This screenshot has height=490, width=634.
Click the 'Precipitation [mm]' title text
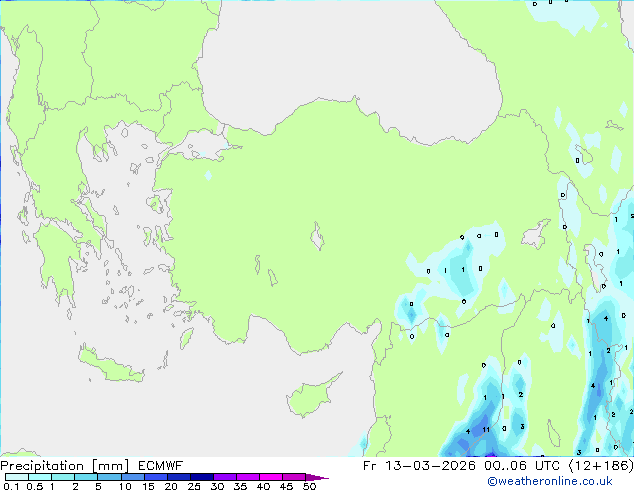pyautogui.click(x=65, y=466)
